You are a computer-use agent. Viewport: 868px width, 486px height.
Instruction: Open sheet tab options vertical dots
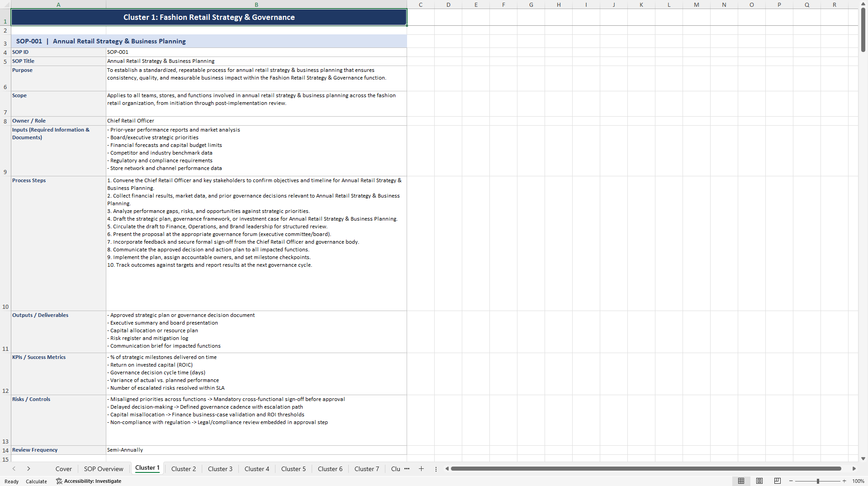[436, 469]
